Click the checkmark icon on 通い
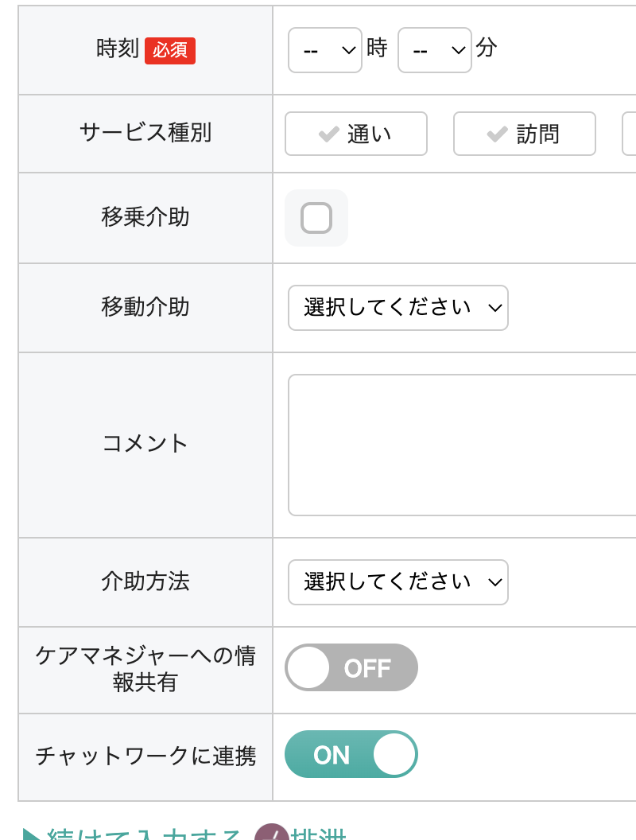 329,134
